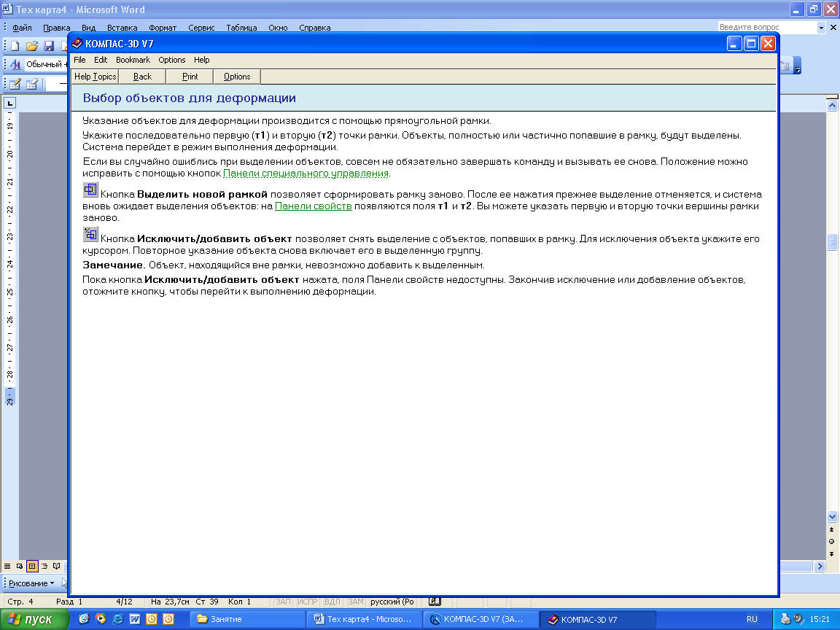Select Word Print Layout view icon
This screenshot has height=630, width=840.
coord(31,566)
